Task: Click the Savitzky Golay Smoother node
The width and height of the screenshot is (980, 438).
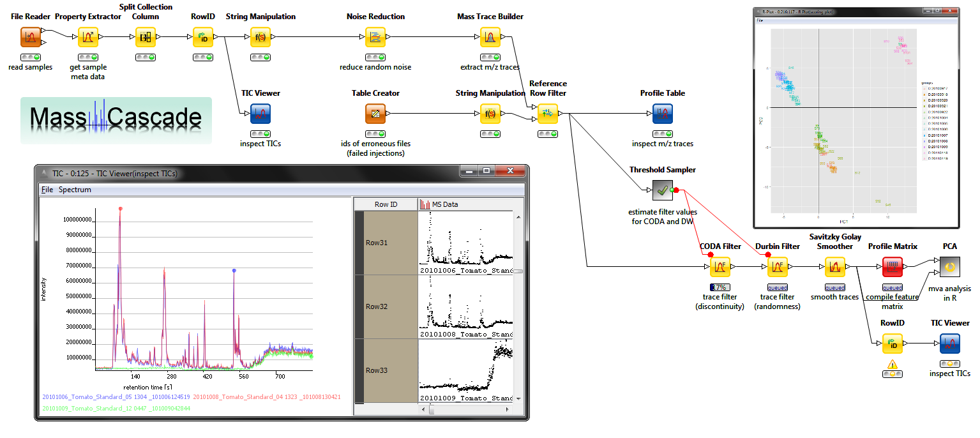Action: pos(835,267)
